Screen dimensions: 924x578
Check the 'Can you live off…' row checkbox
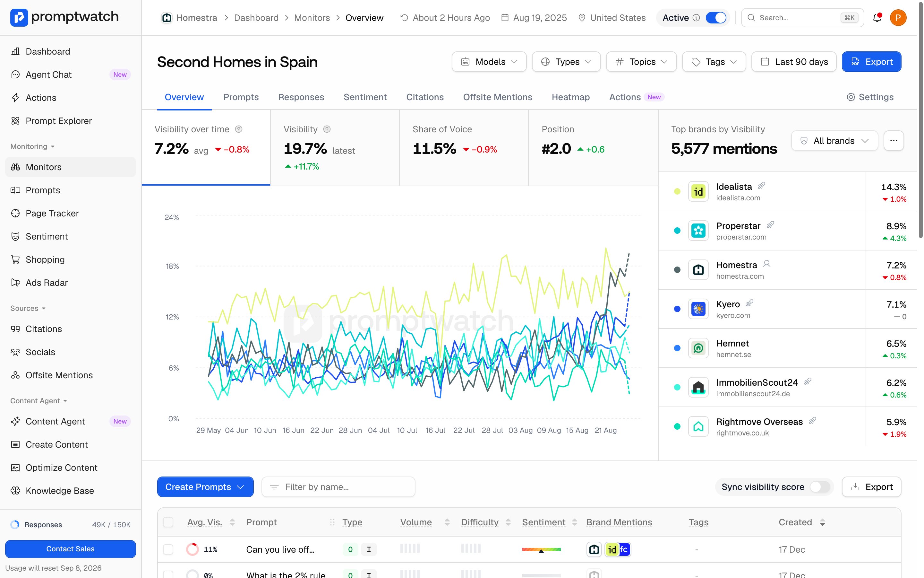[x=168, y=550]
